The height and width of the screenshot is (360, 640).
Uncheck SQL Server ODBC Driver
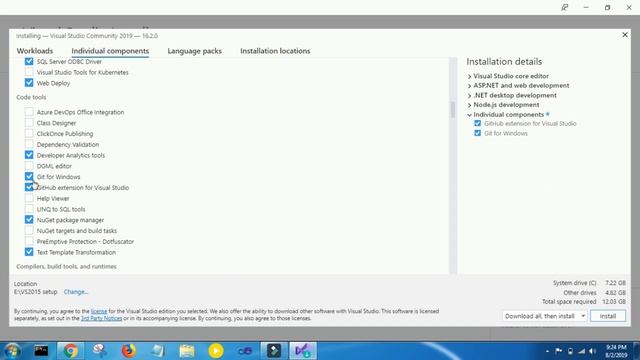coord(29,61)
